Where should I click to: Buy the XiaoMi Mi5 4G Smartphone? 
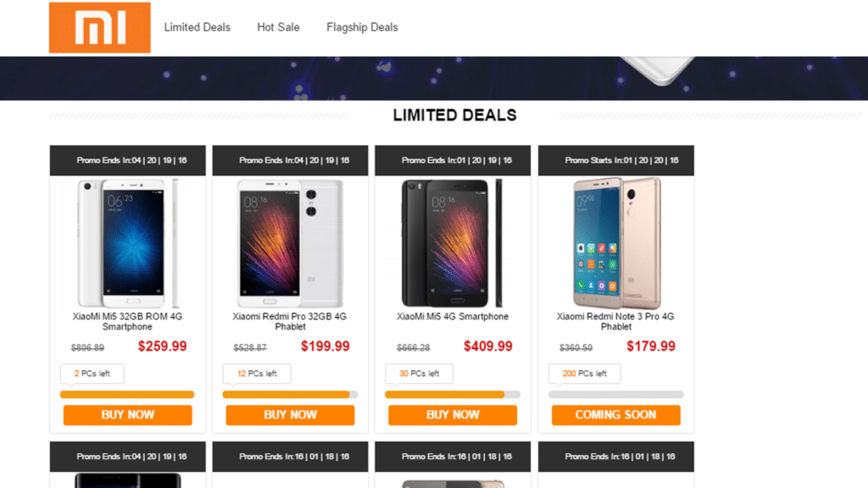452,415
